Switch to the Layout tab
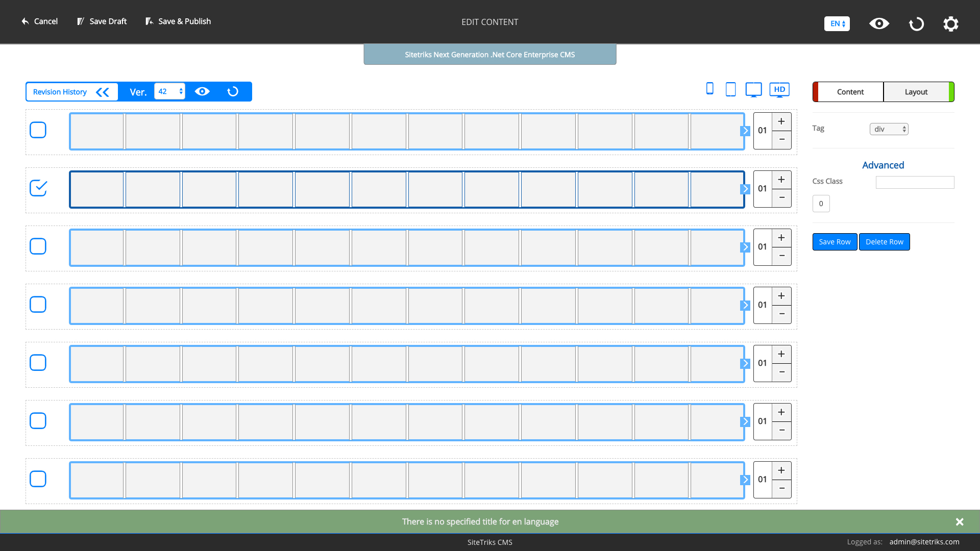The image size is (980, 551). click(x=916, y=92)
